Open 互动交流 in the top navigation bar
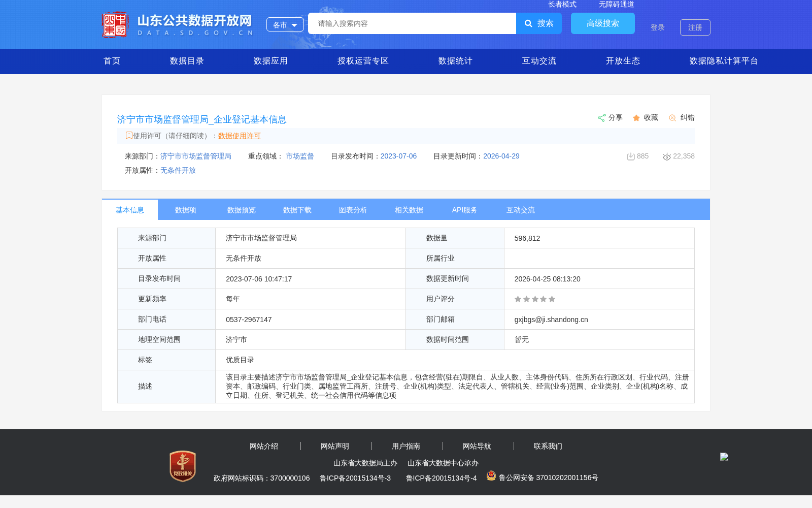This screenshot has height=508, width=812. [x=539, y=61]
